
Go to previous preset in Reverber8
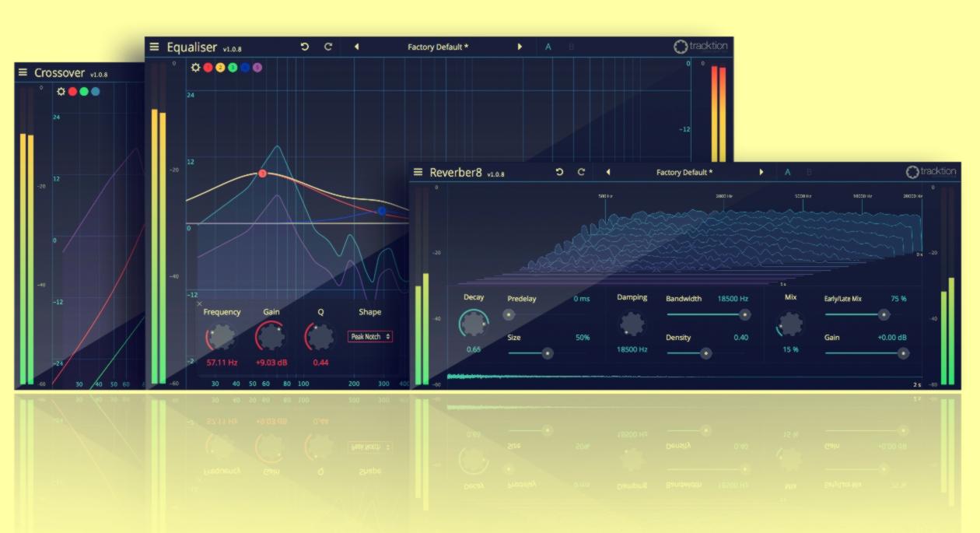pos(608,172)
